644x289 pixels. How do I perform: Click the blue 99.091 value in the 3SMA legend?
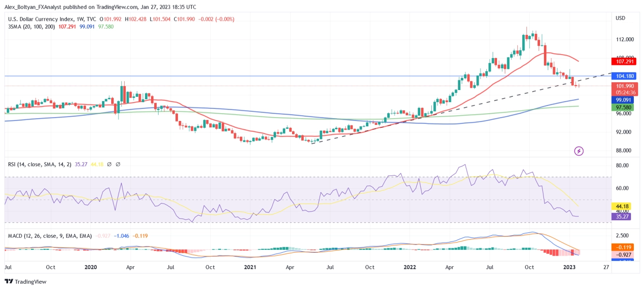pyautogui.click(x=87, y=27)
